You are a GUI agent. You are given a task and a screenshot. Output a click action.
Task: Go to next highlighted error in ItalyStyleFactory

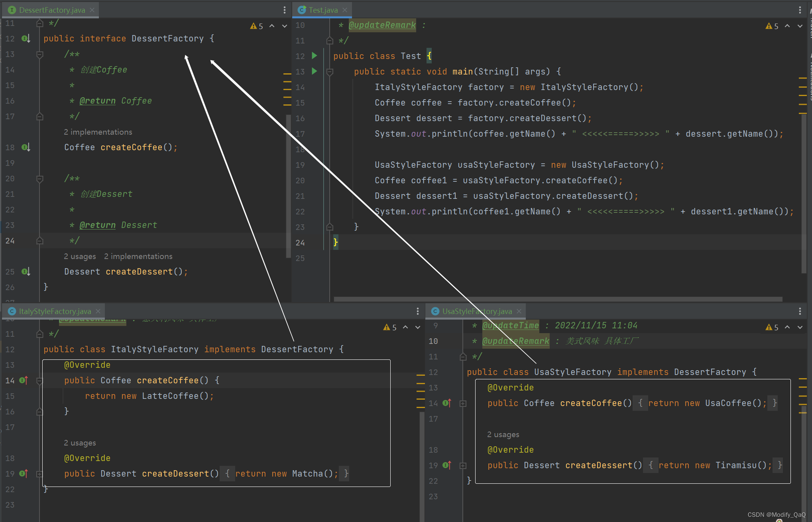click(x=417, y=328)
